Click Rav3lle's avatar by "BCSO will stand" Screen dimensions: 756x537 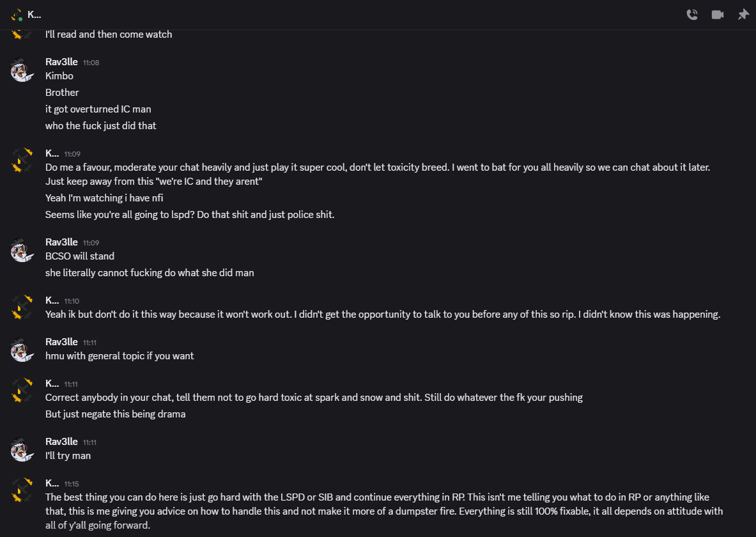[22, 249]
